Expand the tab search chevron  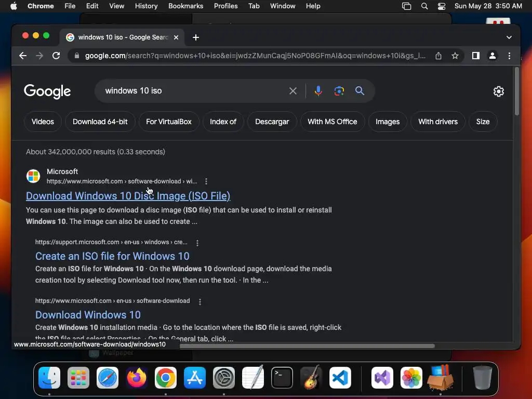click(509, 37)
